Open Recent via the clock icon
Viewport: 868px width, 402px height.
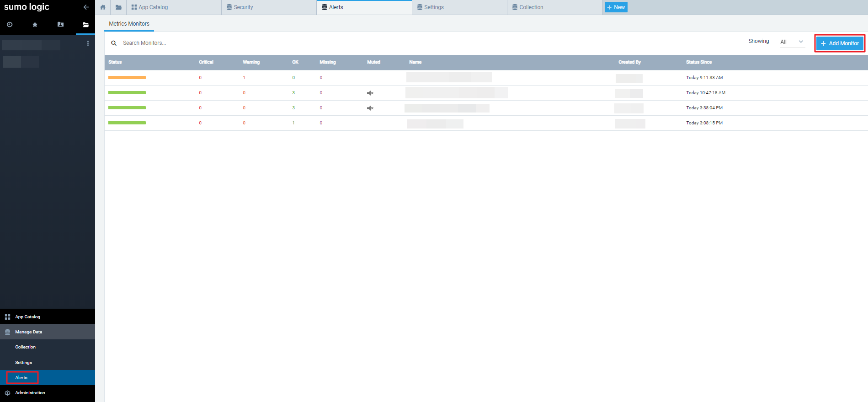(x=10, y=25)
